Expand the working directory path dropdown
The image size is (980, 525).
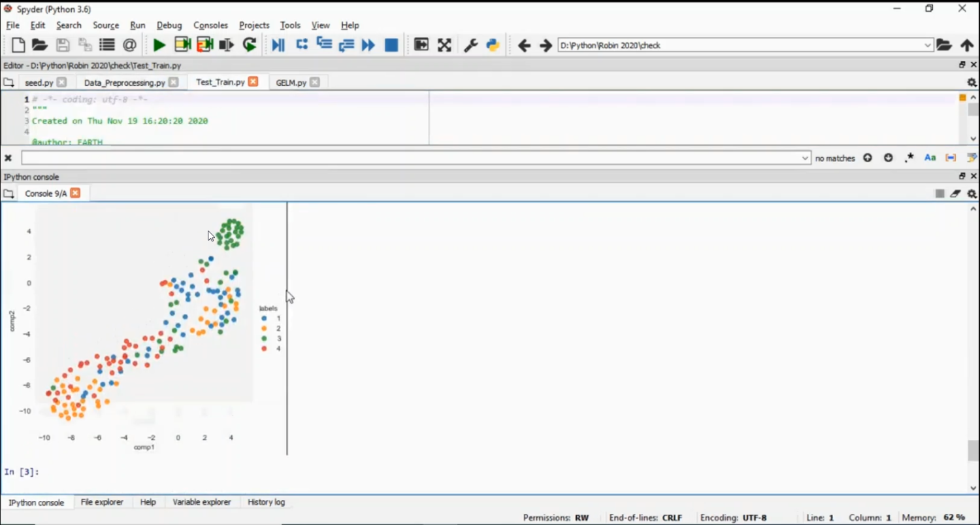click(928, 45)
